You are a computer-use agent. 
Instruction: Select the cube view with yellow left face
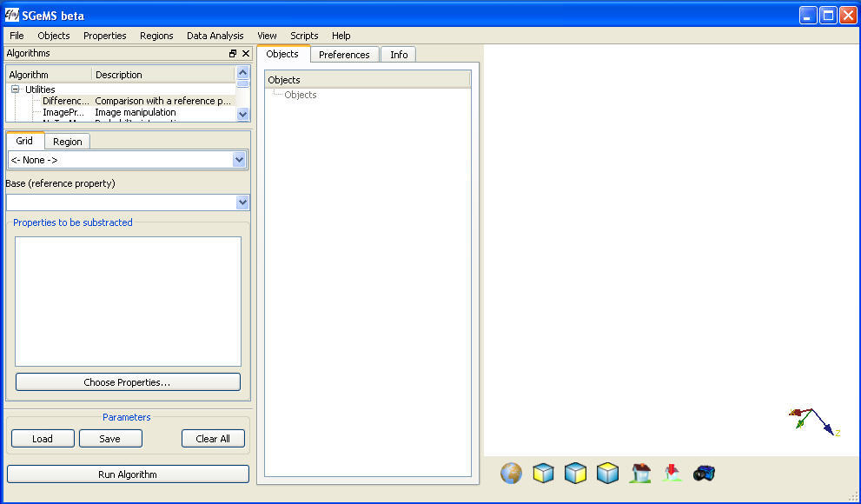tap(543, 474)
